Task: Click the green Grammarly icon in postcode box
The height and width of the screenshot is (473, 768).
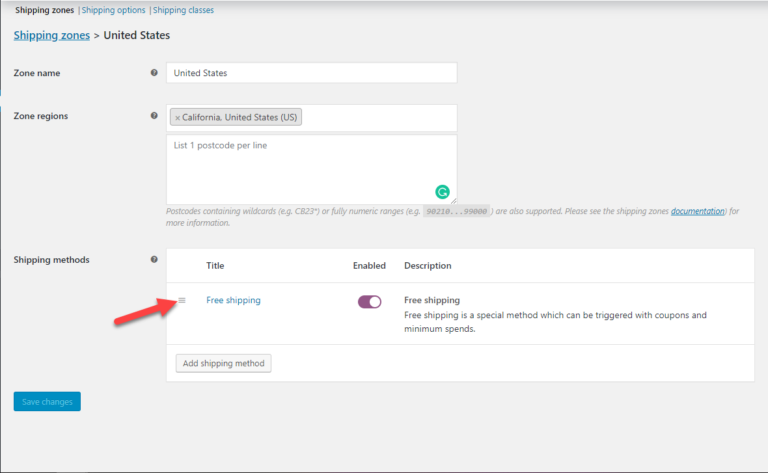Action: [442, 192]
